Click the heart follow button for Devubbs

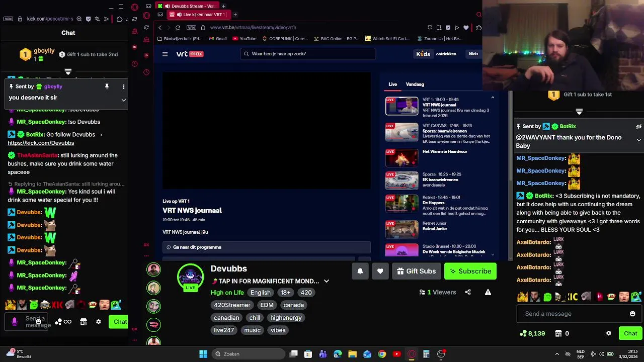click(x=380, y=271)
